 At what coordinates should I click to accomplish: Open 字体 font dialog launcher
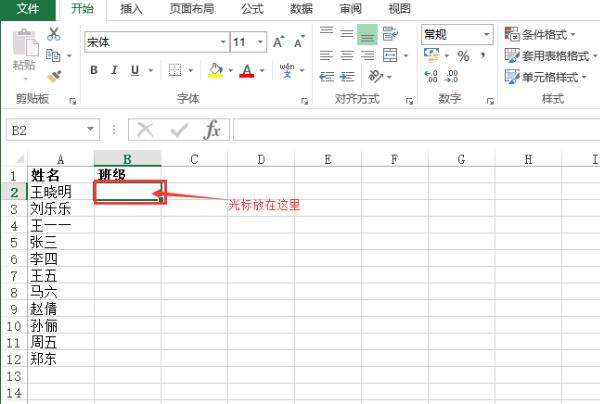point(304,101)
